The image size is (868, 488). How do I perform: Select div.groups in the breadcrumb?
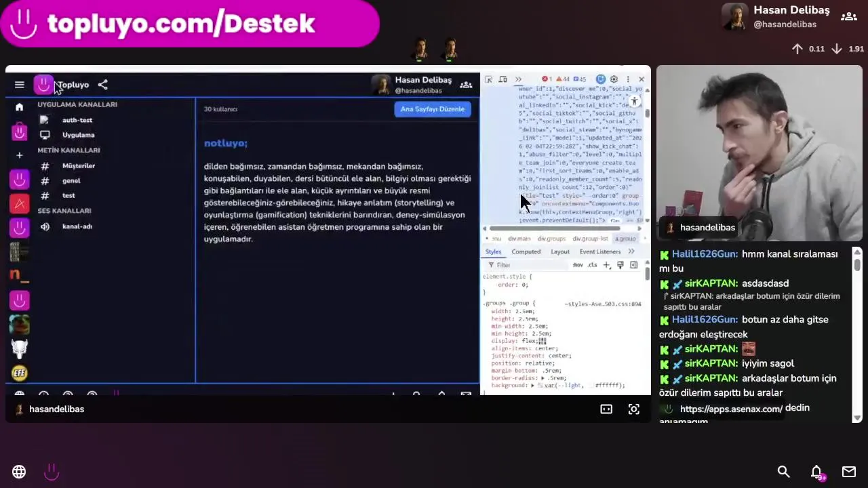pos(551,239)
